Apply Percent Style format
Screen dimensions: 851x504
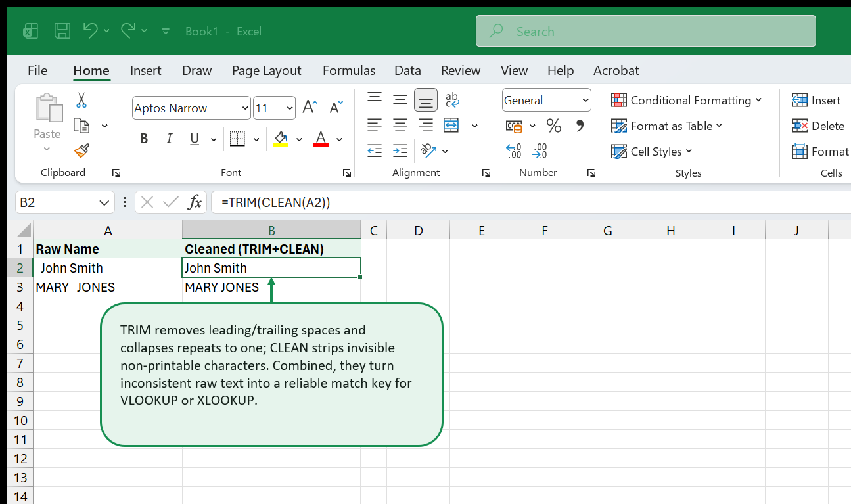click(554, 126)
